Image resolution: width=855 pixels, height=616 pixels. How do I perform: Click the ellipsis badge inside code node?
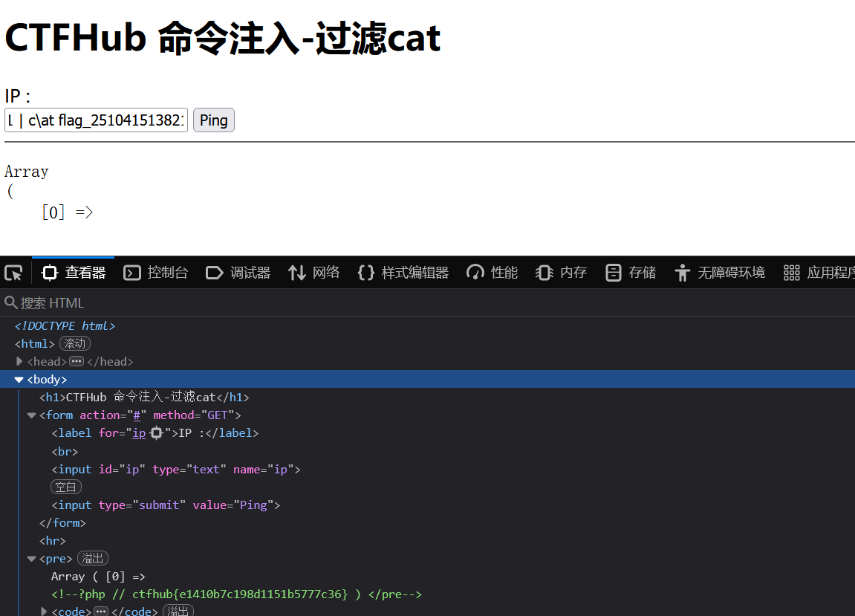click(101, 611)
